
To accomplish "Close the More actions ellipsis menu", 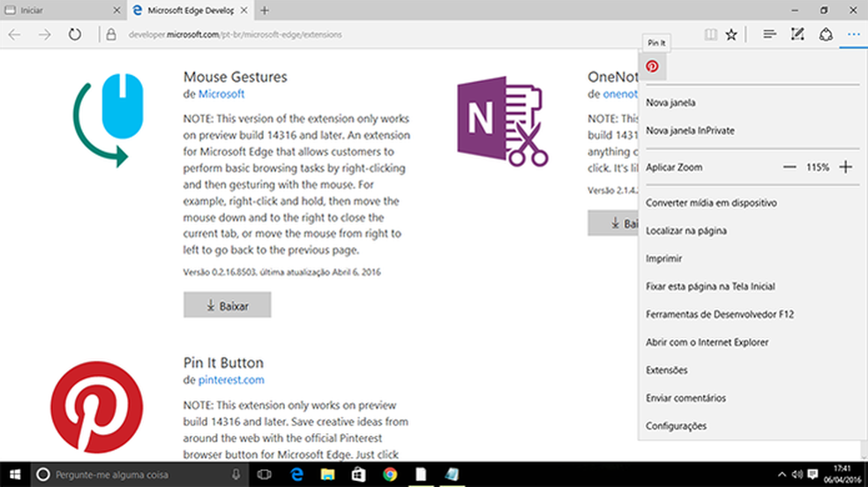I will [854, 35].
